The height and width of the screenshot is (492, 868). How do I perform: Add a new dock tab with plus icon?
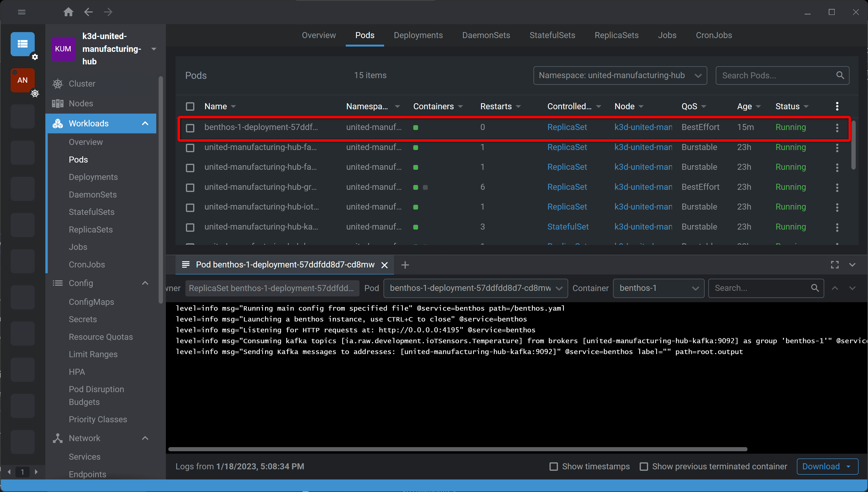(x=405, y=265)
